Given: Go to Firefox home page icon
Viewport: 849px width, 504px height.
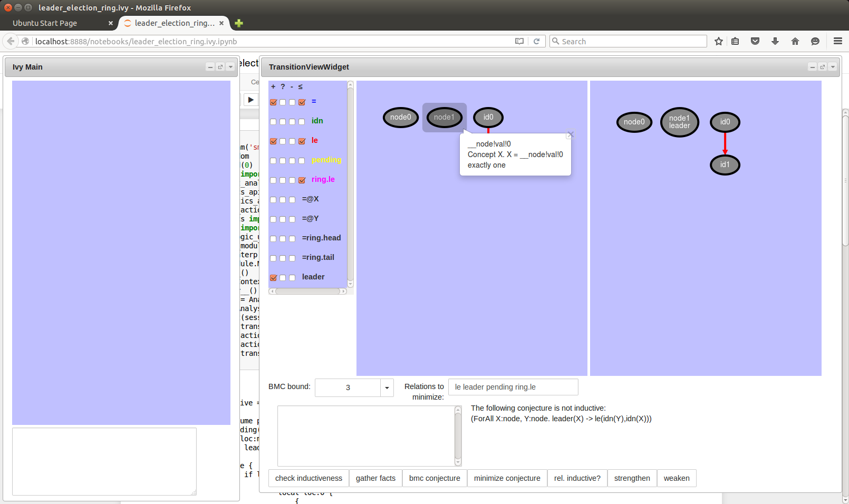Looking at the screenshot, I should click(795, 41).
